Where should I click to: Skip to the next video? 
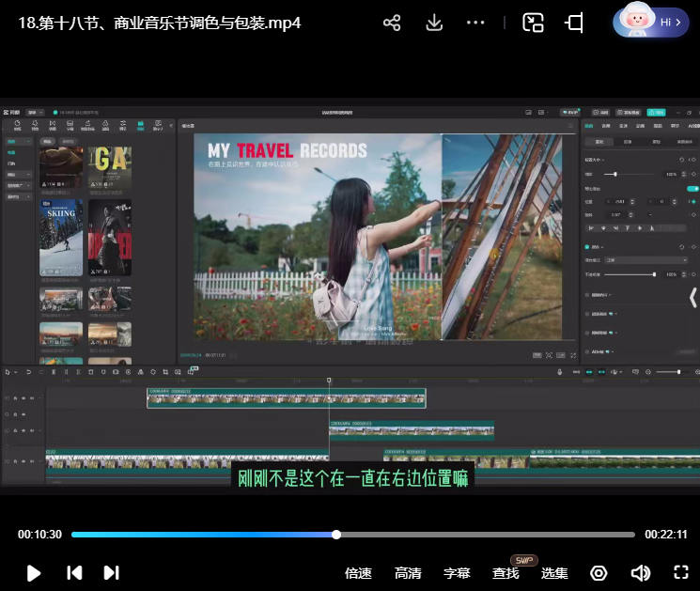pyautogui.click(x=111, y=572)
